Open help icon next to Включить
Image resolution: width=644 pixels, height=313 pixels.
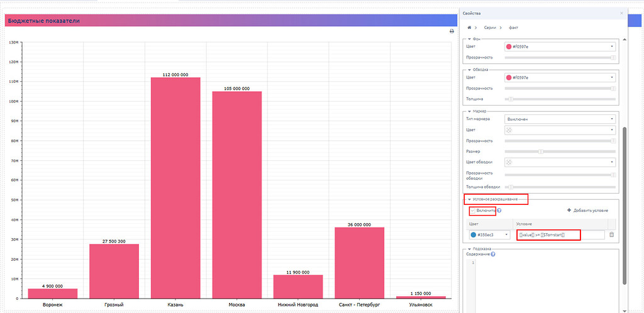pyautogui.click(x=499, y=211)
